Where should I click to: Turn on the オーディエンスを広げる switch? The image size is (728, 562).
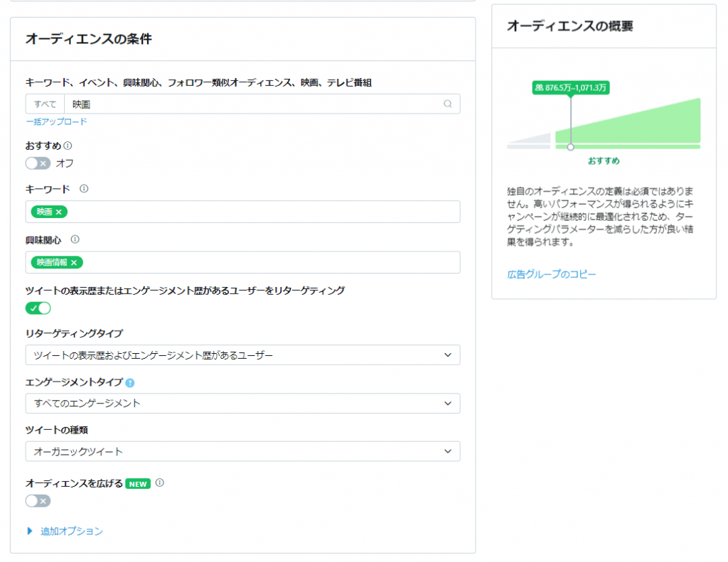[x=38, y=501]
